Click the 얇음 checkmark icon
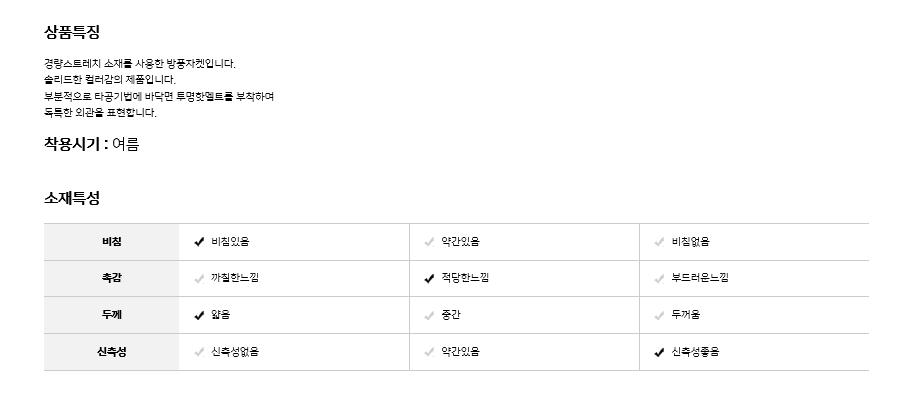The height and width of the screenshot is (404, 920). click(x=199, y=315)
